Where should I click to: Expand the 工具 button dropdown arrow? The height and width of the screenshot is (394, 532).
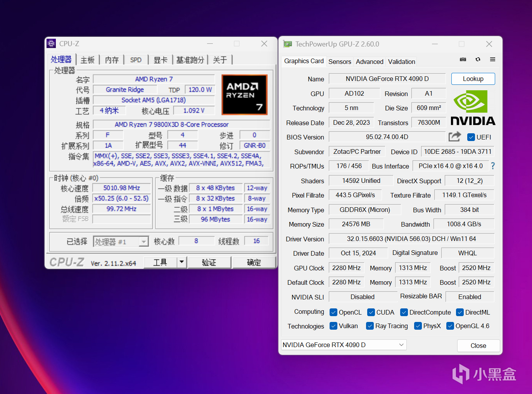pos(181,262)
